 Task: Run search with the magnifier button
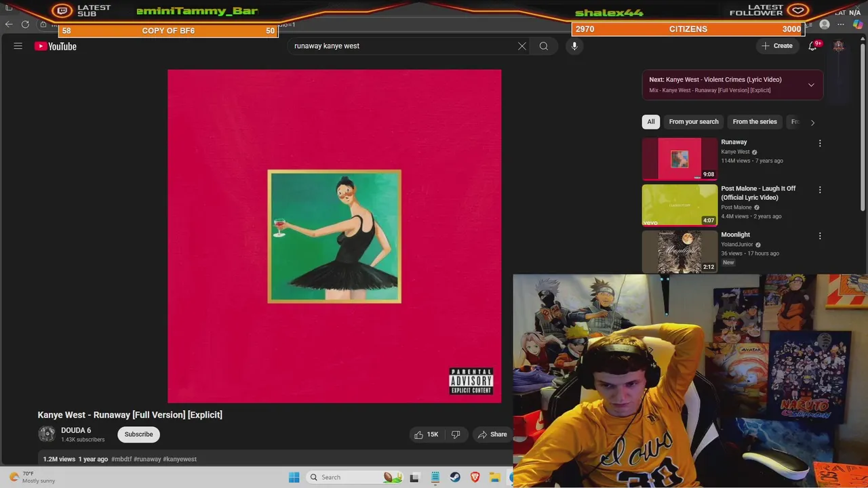544,46
